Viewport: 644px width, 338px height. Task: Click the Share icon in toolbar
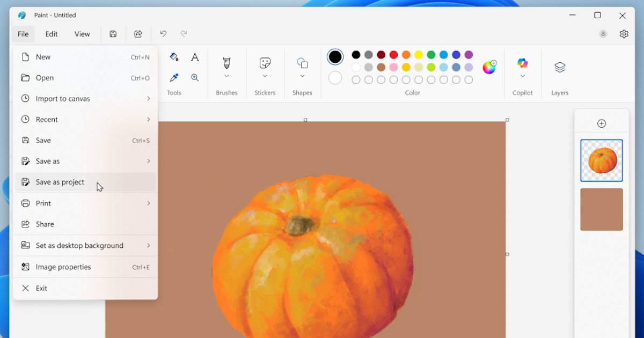pos(138,34)
